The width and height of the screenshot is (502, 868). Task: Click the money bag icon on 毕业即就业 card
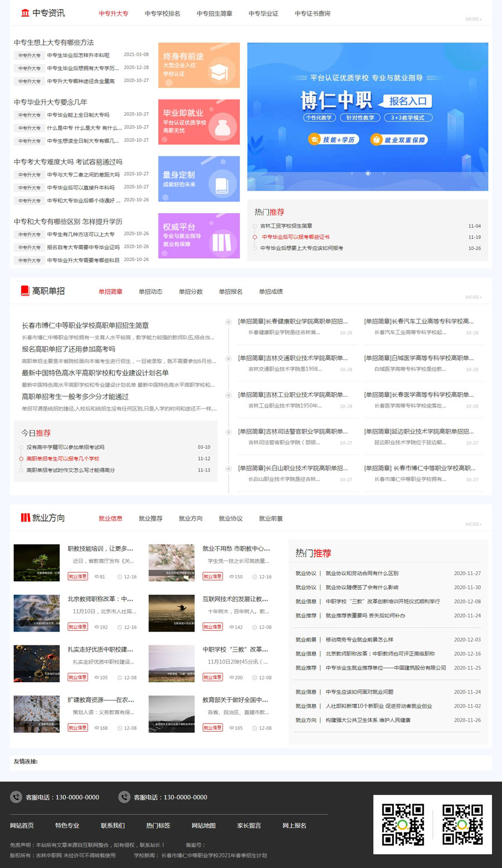tap(223, 127)
